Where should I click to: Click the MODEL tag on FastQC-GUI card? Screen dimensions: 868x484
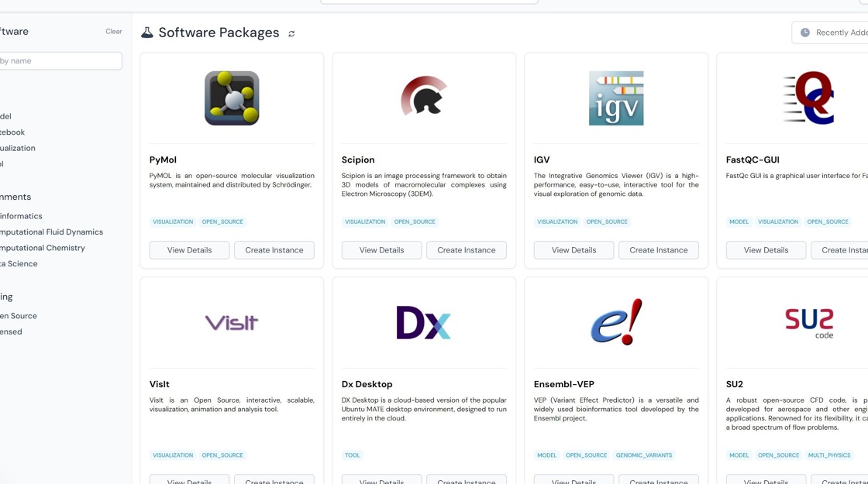(x=739, y=221)
